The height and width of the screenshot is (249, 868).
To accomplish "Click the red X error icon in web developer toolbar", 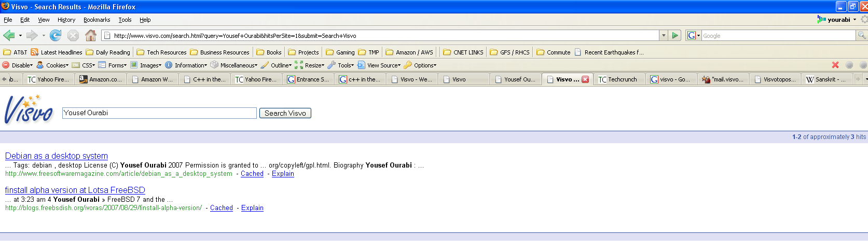I will (x=835, y=65).
